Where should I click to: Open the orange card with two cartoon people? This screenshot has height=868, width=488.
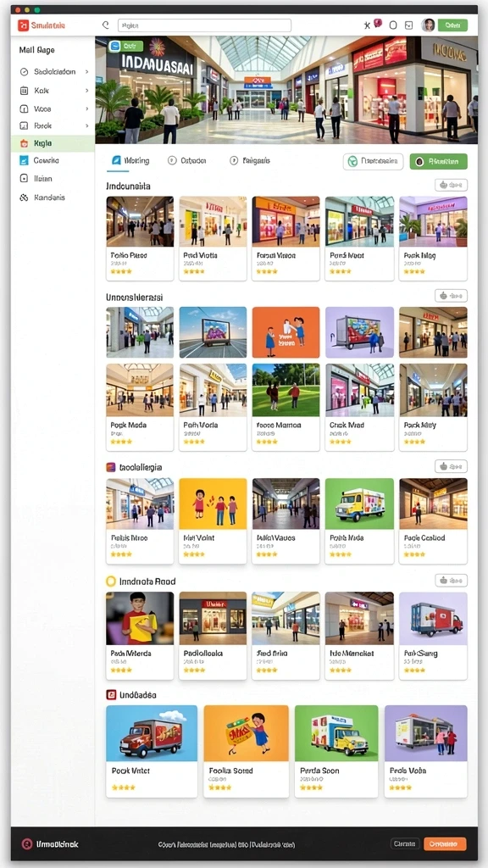[x=286, y=332]
